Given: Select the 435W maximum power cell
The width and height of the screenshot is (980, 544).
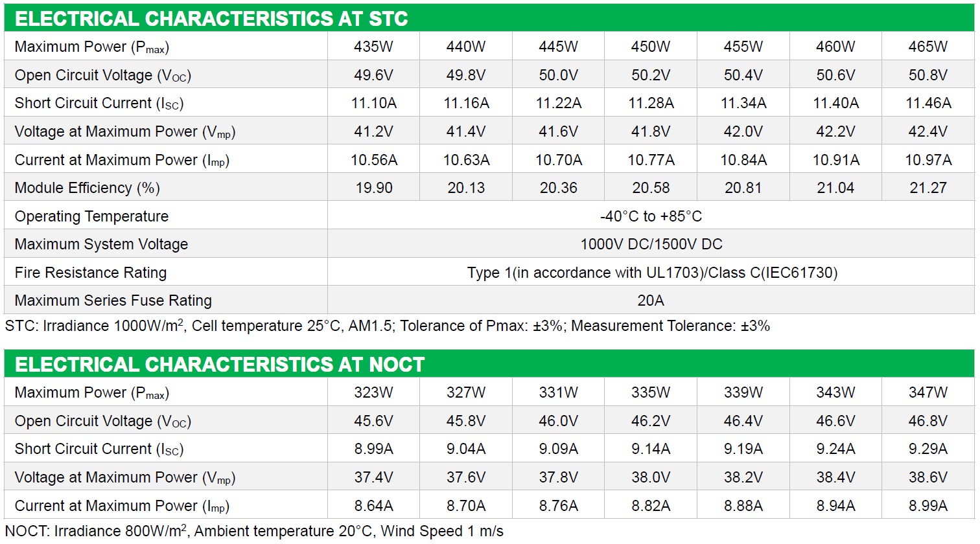Looking at the screenshot, I should coord(374,47).
